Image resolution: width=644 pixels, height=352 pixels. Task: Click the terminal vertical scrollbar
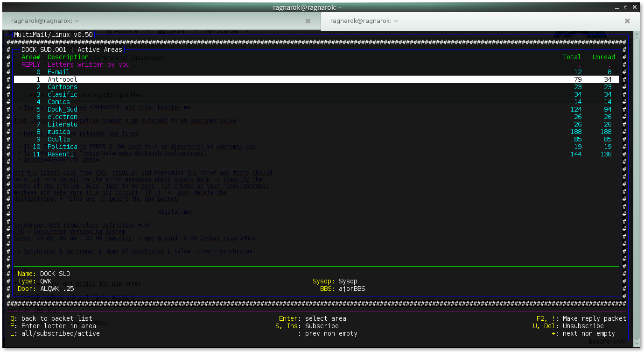[637, 189]
